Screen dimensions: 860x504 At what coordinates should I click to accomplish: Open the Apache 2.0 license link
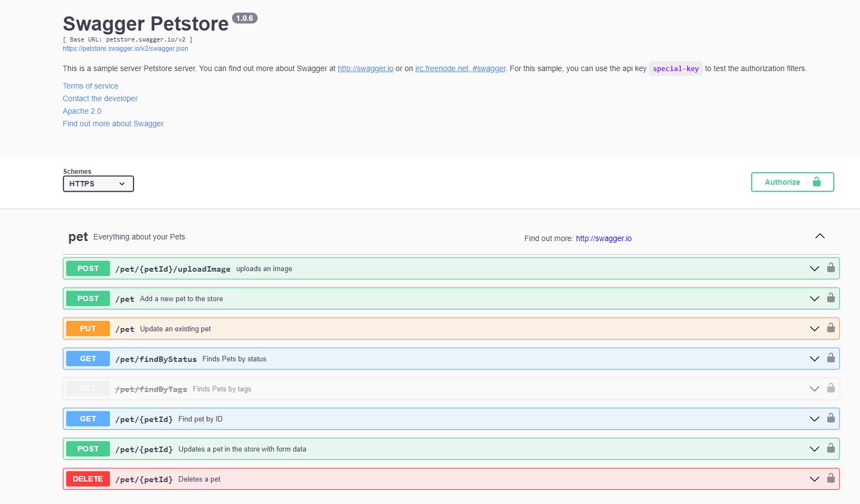(82, 111)
